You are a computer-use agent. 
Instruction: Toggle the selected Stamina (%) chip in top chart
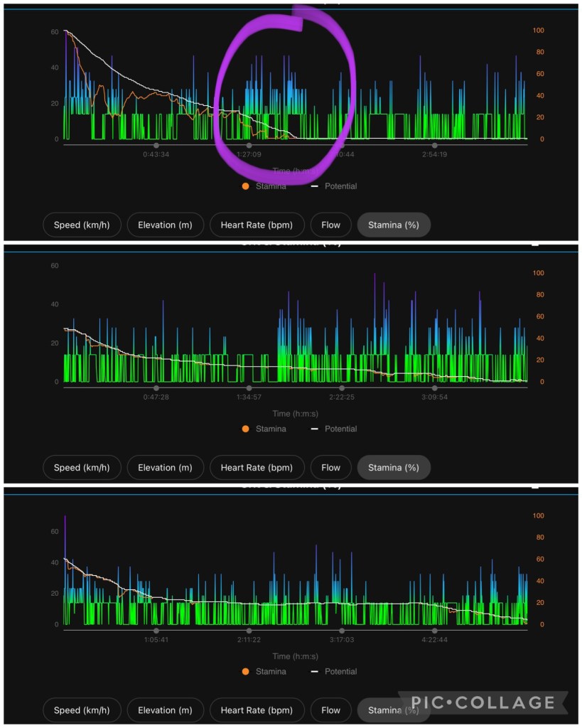[394, 225]
